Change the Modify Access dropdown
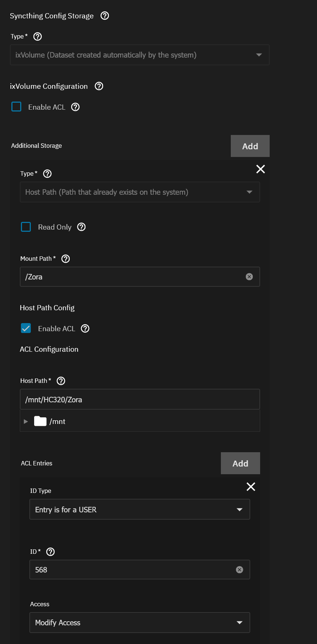Viewport: 317px width, 644px height. click(x=140, y=622)
